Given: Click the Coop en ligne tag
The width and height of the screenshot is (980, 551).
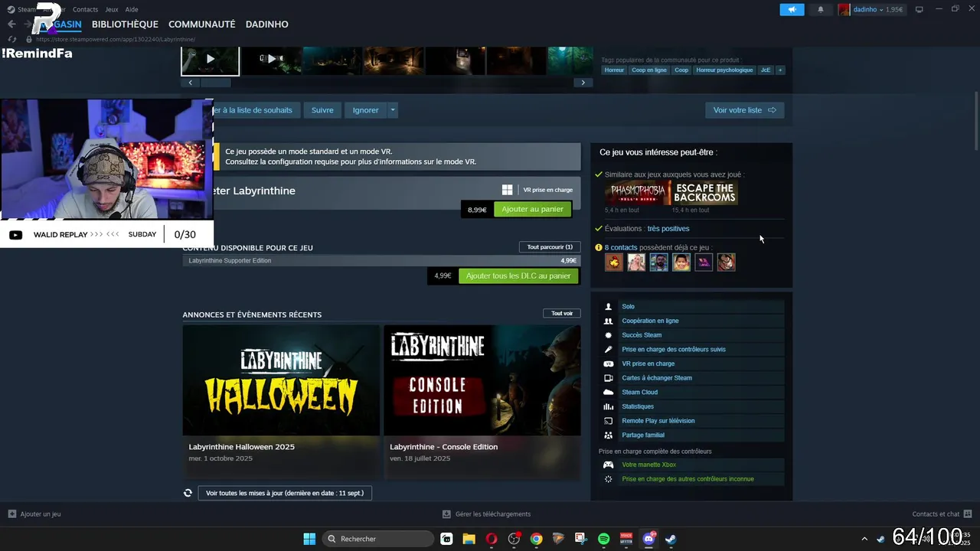Looking at the screenshot, I should pyautogui.click(x=648, y=70).
